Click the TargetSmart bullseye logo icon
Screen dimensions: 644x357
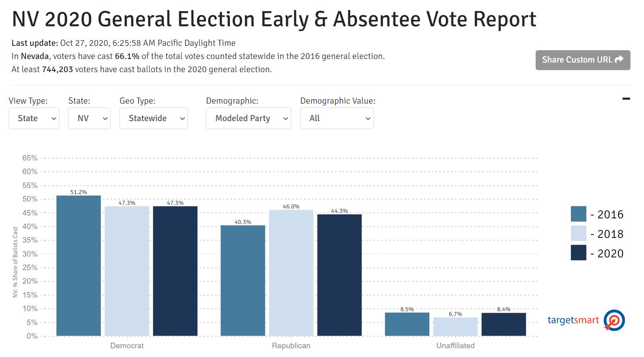click(x=614, y=320)
